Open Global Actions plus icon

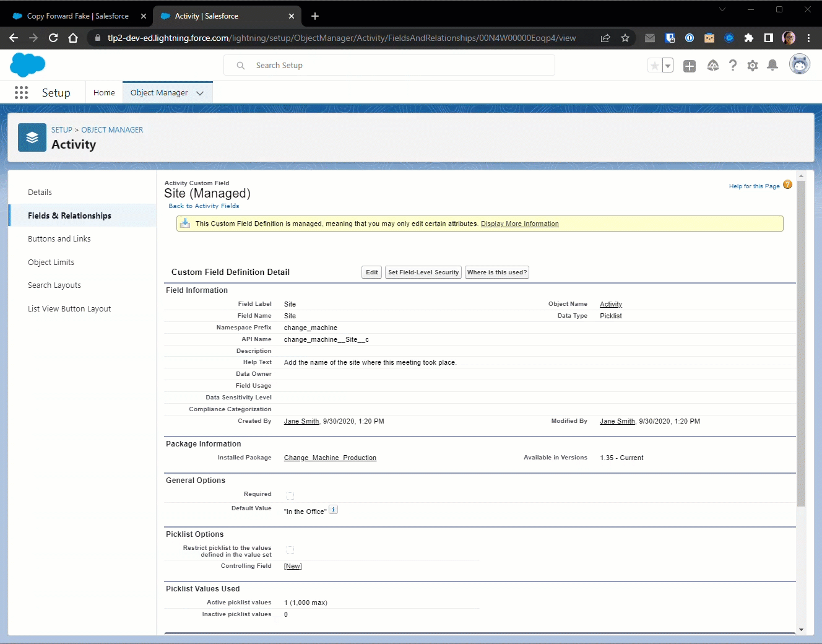(x=690, y=66)
